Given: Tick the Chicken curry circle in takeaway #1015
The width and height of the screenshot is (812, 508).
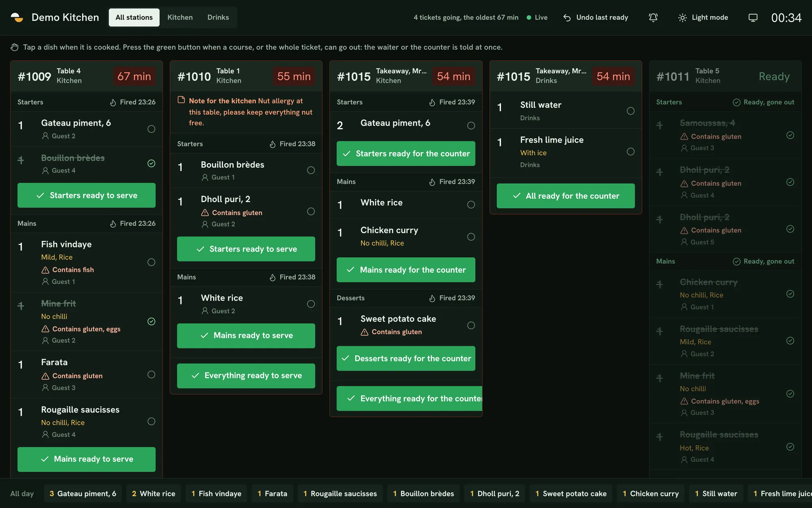Looking at the screenshot, I should click(x=471, y=237).
